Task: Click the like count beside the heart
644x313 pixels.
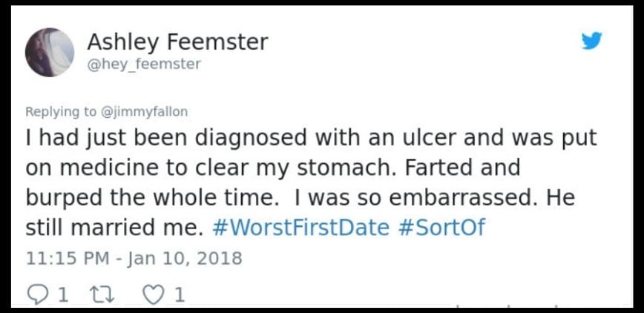Action: (x=178, y=296)
